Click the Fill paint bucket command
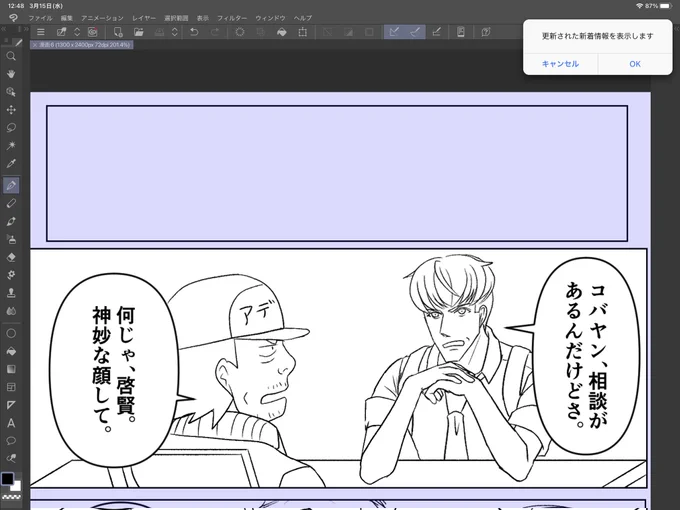Screen dimensions: 680x510 tap(282, 32)
